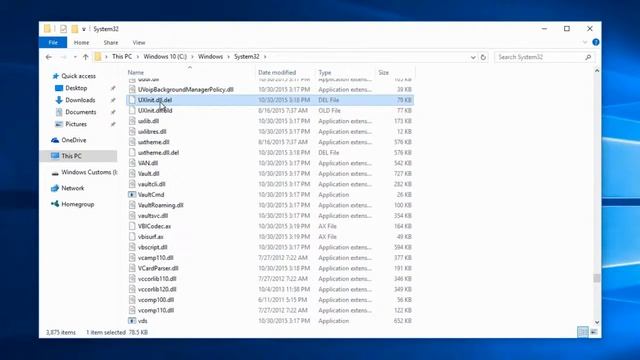
Task: Select This PC in navigation pane
Action: tap(71, 156)
